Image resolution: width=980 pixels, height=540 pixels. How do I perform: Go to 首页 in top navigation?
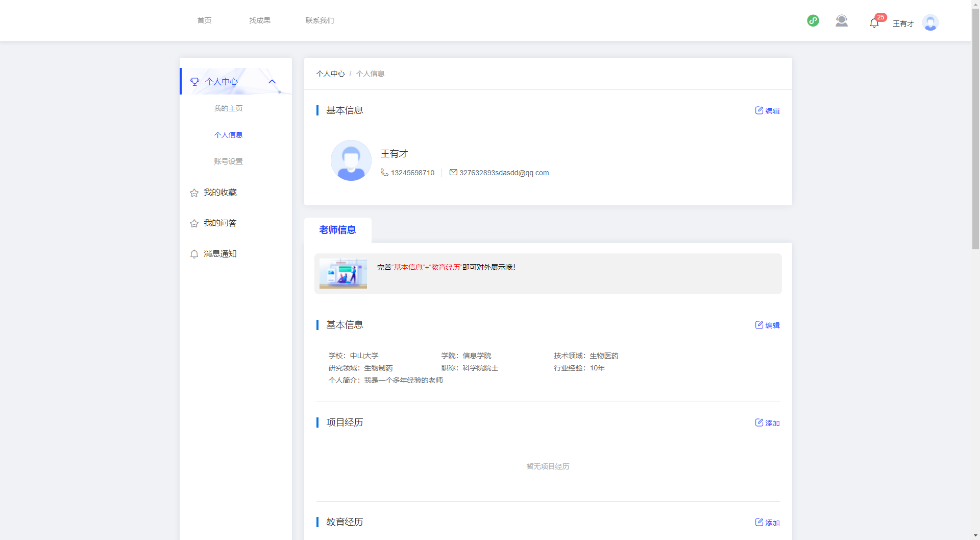204,20
